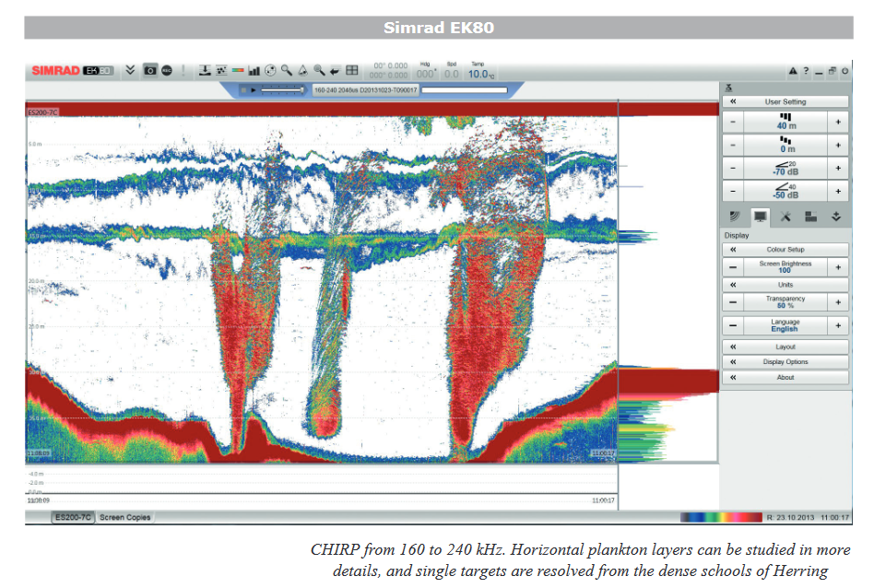The width and height of the screenshot is (874, 588).
Task: Open the Layout button
Action: pos(785,347)
